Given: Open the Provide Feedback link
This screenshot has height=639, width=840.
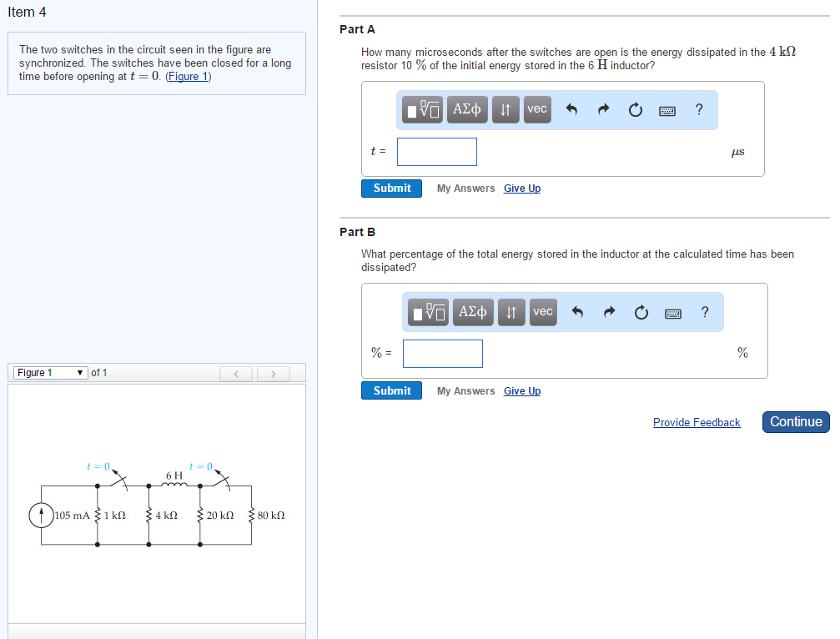Looking at the screenshot, I should pyautogui.click(x=697, y=423).
